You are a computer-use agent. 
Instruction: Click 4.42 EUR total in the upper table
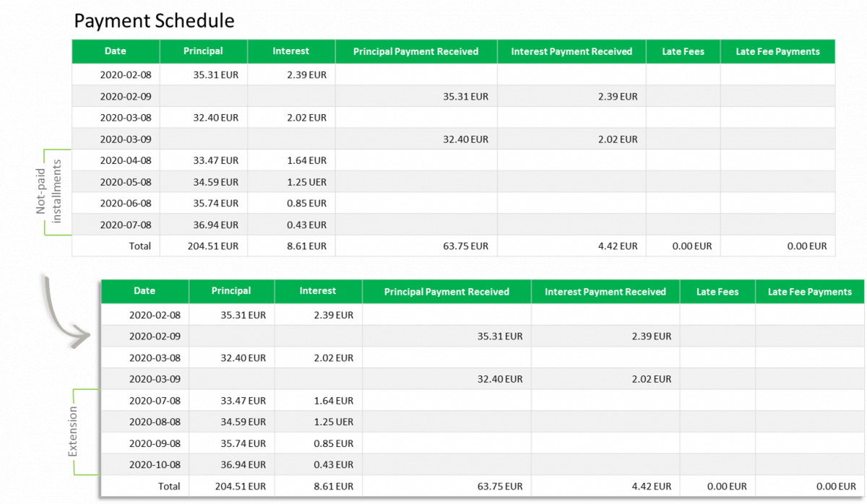coord(618,246)
